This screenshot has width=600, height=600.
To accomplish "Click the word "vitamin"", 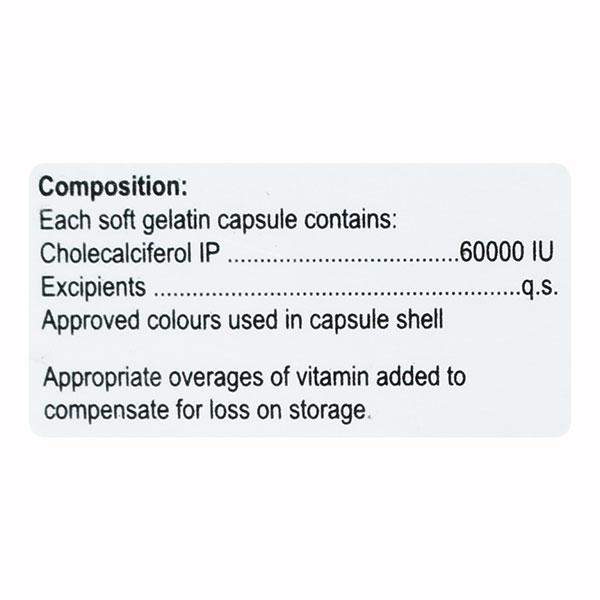I will tap(322, 378).
